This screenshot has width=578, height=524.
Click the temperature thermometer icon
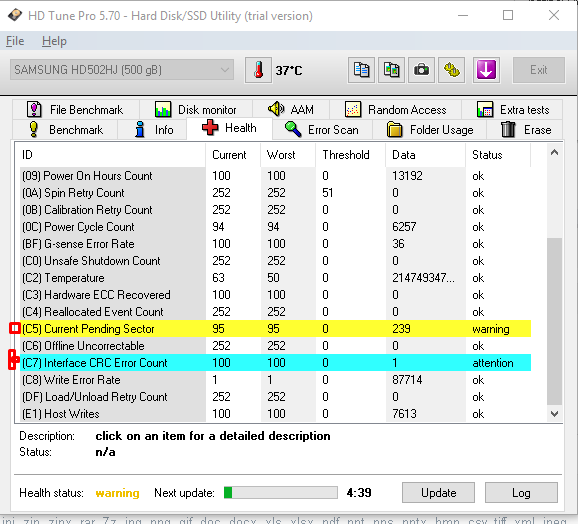258,70
